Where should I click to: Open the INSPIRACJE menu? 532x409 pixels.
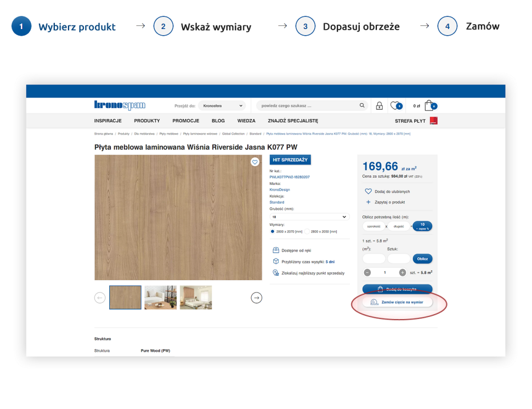click(x=107, y=121)
